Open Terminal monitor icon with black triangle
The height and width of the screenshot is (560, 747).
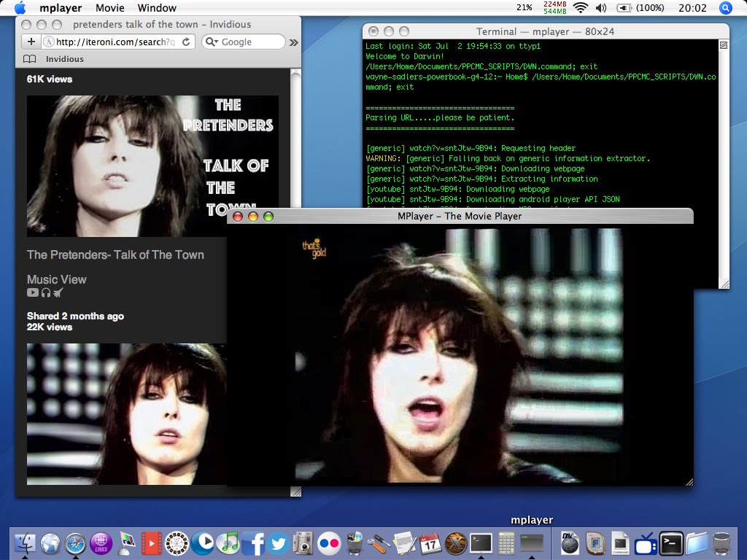point(481,543)
